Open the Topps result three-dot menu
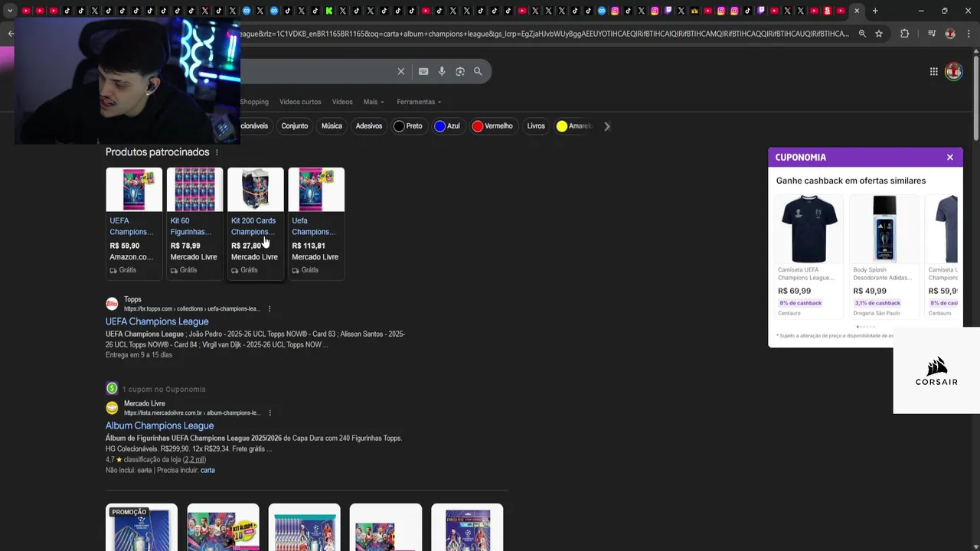The image size is (980, 551). pyautogui.click(x=269, y=308)
